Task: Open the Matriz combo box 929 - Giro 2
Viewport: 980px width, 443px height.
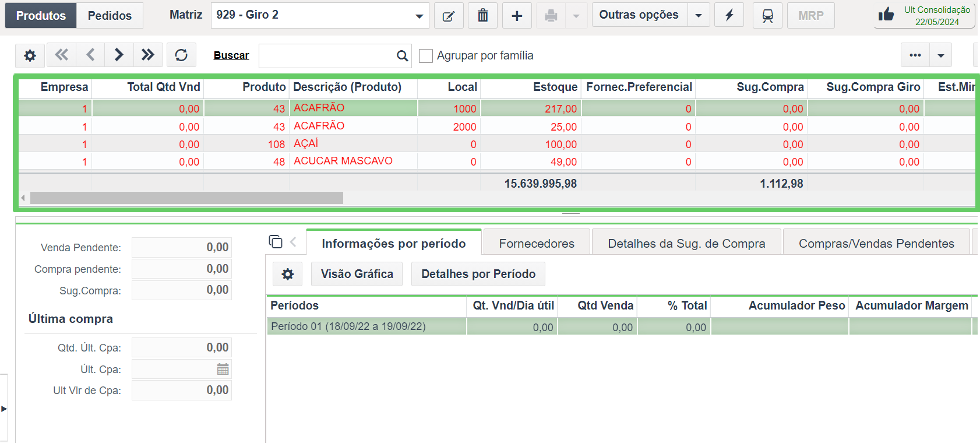Action: [x=320, y=16]
